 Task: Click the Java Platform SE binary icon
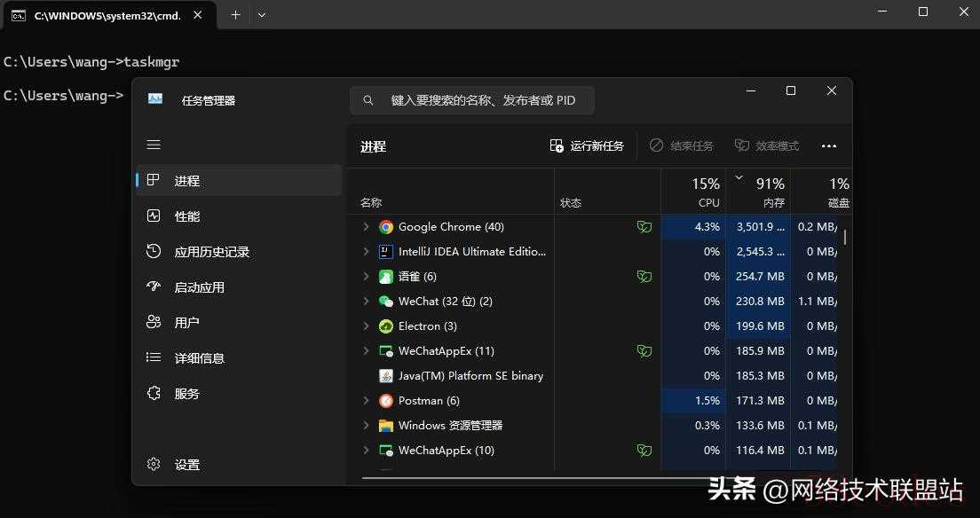tap(386, 376)
